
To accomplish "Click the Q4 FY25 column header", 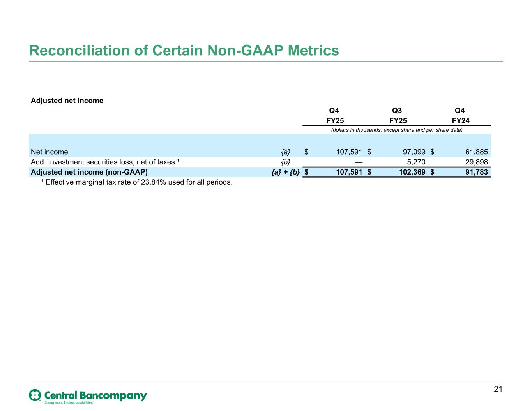I will tap(335, 116).
